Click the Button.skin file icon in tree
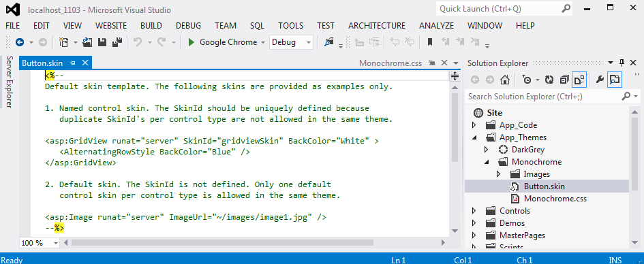The width and height of the screenshot is (644, 264). click(x=515, y=186)
